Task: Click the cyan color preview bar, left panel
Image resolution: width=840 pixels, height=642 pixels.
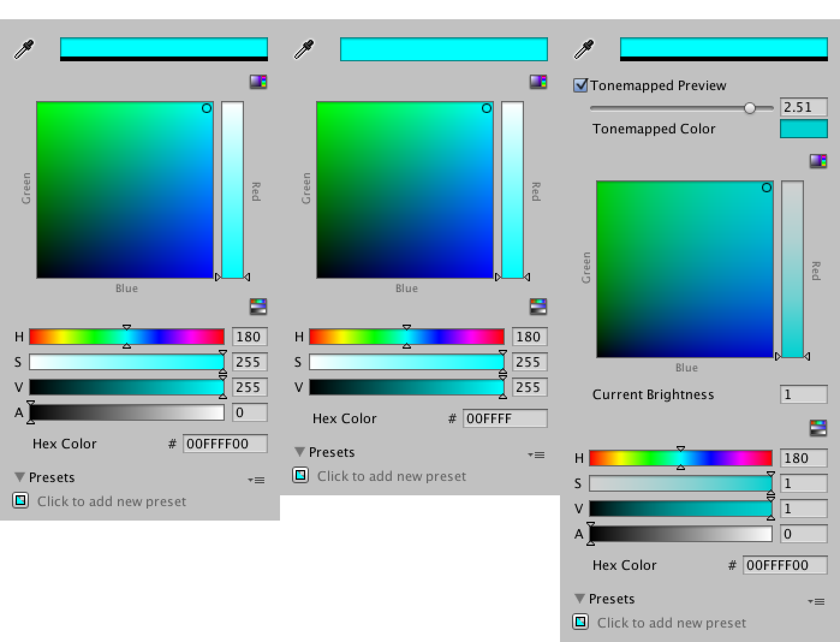Action: pos(164,49)
